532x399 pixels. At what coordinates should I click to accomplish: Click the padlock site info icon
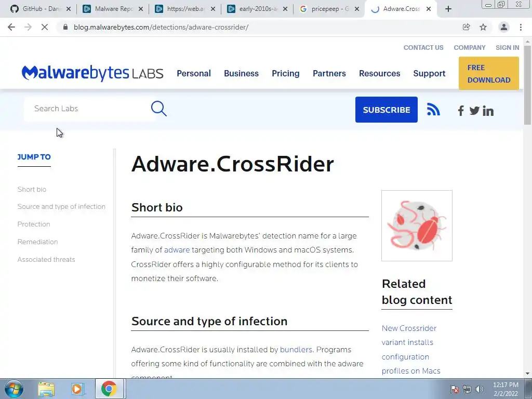point(65,27)
